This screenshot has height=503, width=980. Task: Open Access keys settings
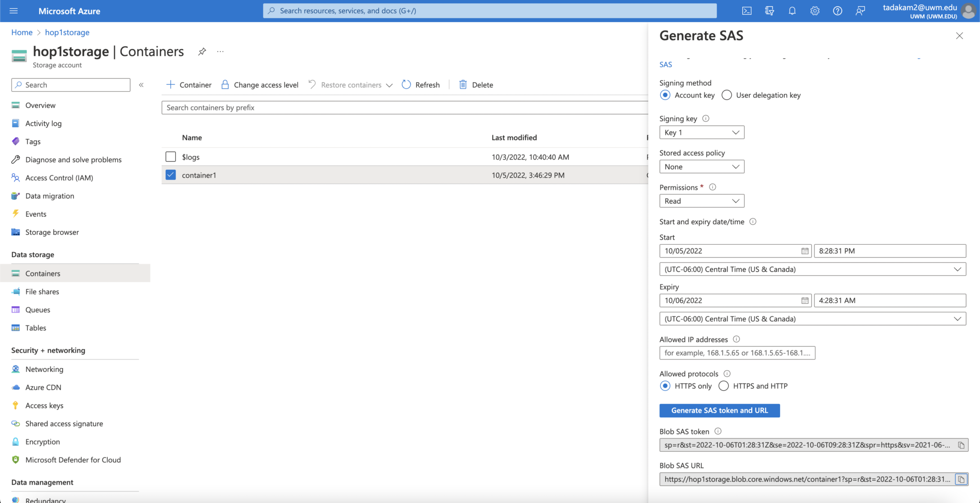44,405
